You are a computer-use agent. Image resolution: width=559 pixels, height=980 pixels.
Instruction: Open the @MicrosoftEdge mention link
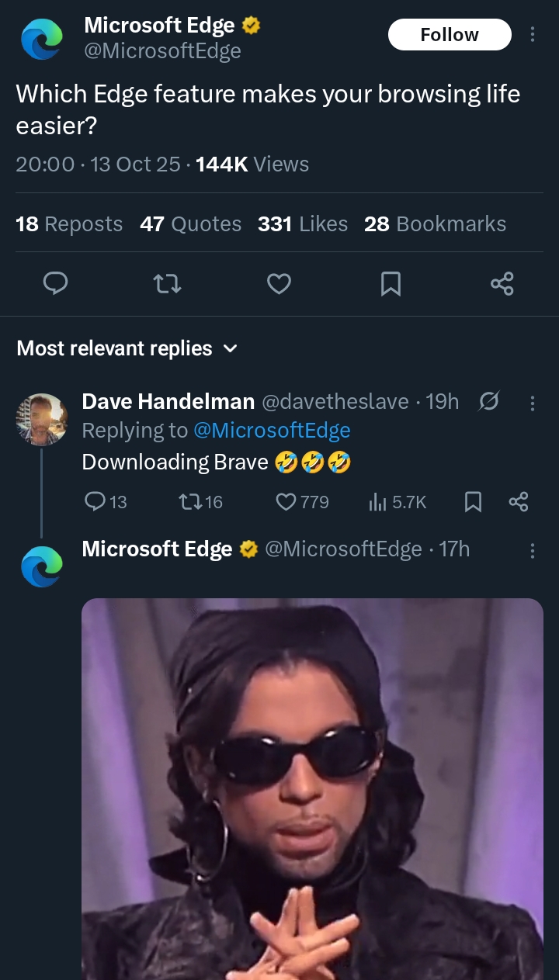[x=272, y=431]
